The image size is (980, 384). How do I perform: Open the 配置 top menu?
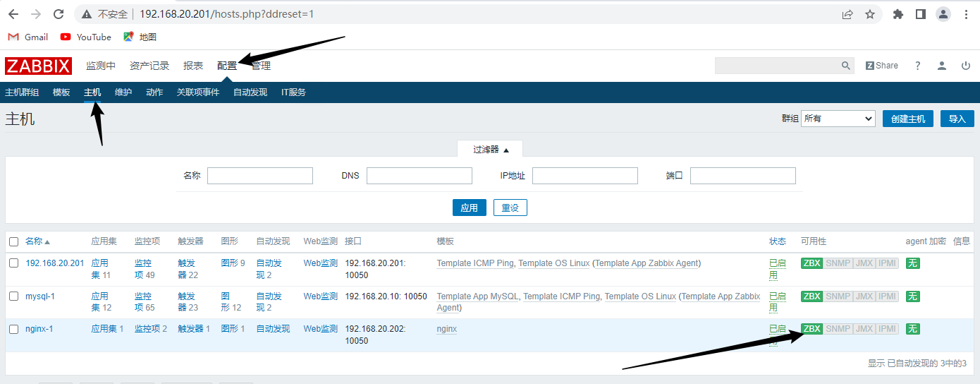tap(227, 66)
